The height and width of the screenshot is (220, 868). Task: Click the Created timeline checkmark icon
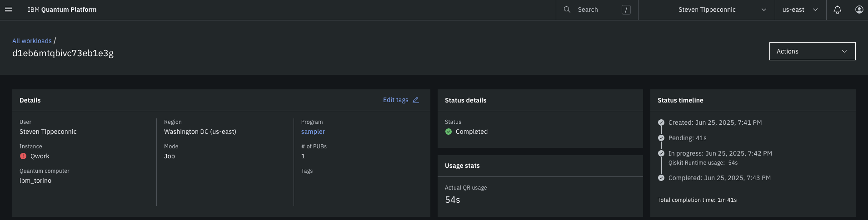(661, 122)
